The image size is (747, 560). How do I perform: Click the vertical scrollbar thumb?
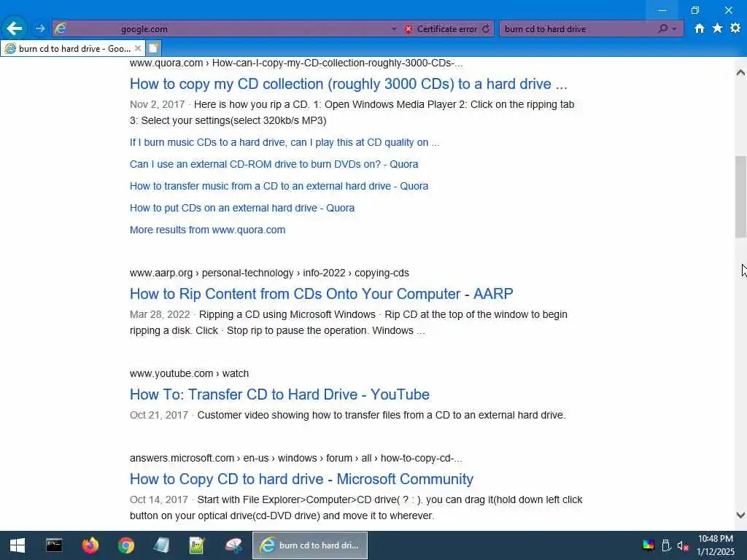pos(740,197)
